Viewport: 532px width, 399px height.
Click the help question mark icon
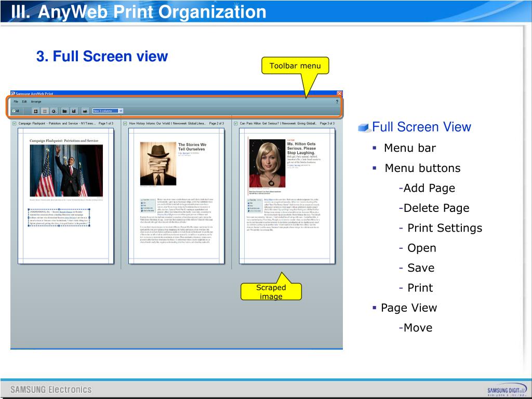(x=337, y=101)
